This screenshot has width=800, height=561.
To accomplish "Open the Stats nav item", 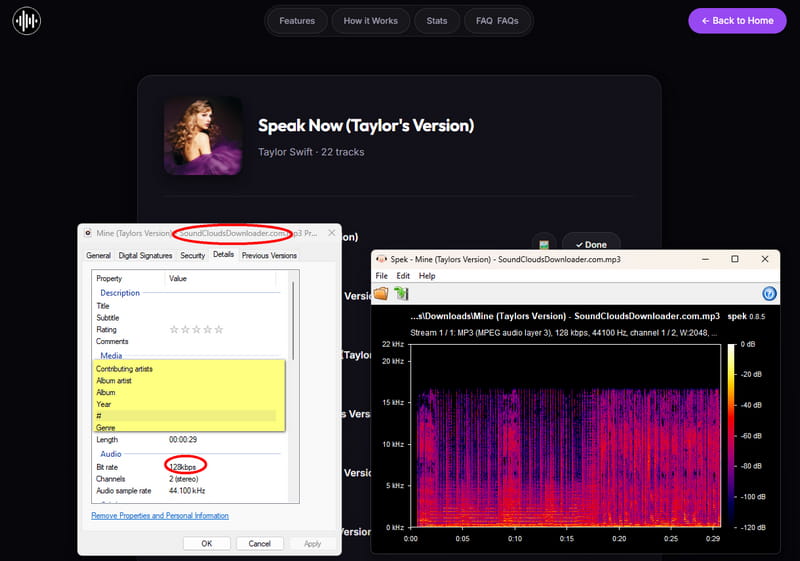I will pos(437,21).
